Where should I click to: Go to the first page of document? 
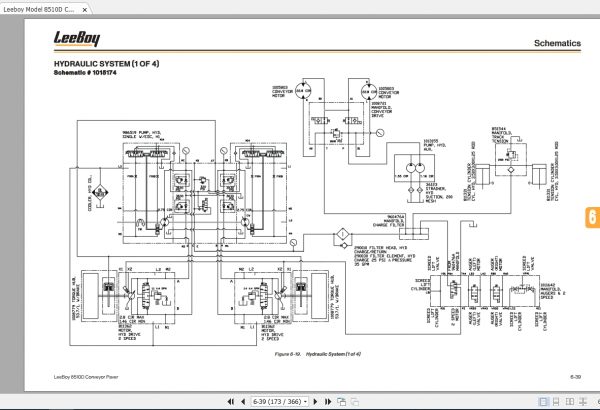tap(230, 402)
